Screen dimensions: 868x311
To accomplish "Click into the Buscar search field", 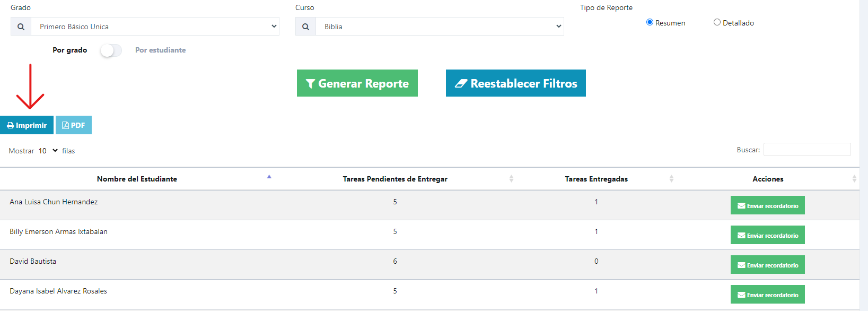I will click(807, 150).
